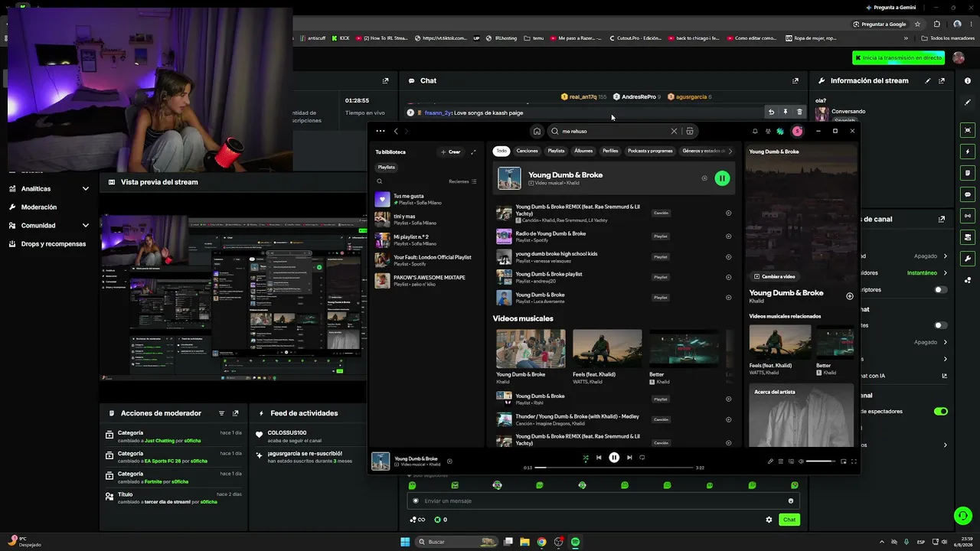
Task: Navigate back in Spotify
Action: click(396, 131)
